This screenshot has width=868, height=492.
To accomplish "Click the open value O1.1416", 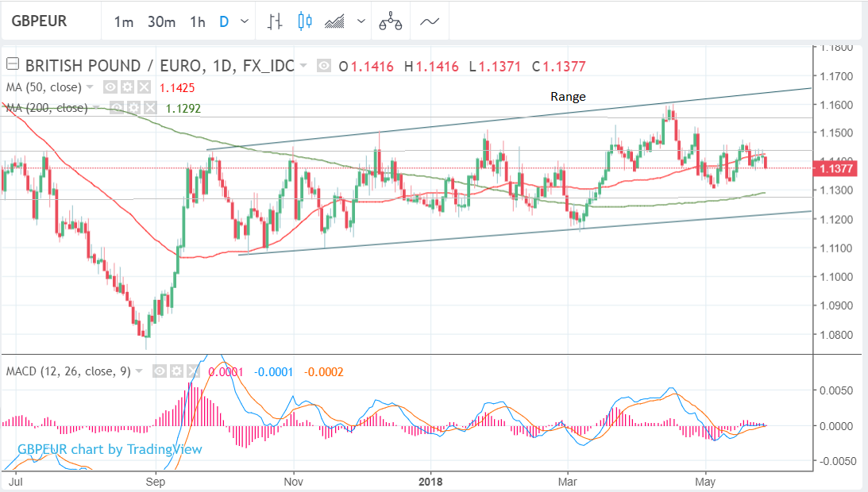I will (366, 67).
